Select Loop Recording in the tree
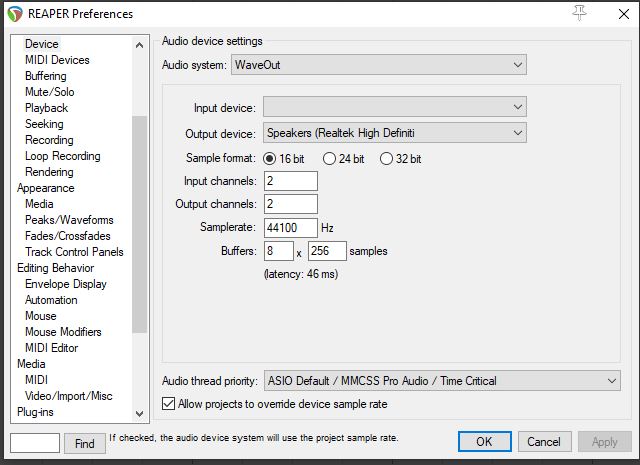The image size is (640, 465). coord(62,156)
